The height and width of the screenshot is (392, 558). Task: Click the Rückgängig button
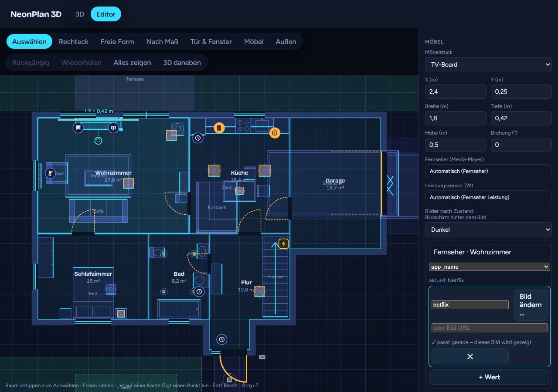click(x=31, y=63)
